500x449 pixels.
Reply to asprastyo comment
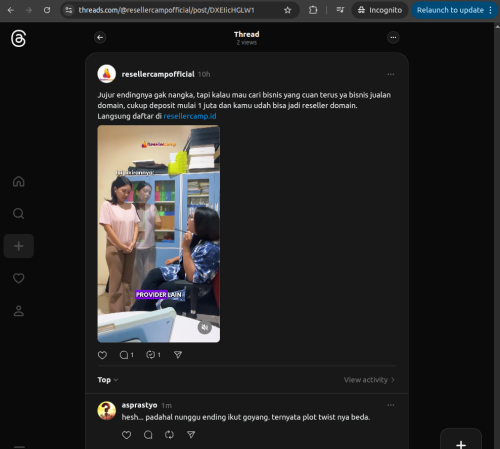(x=148, y=435)
